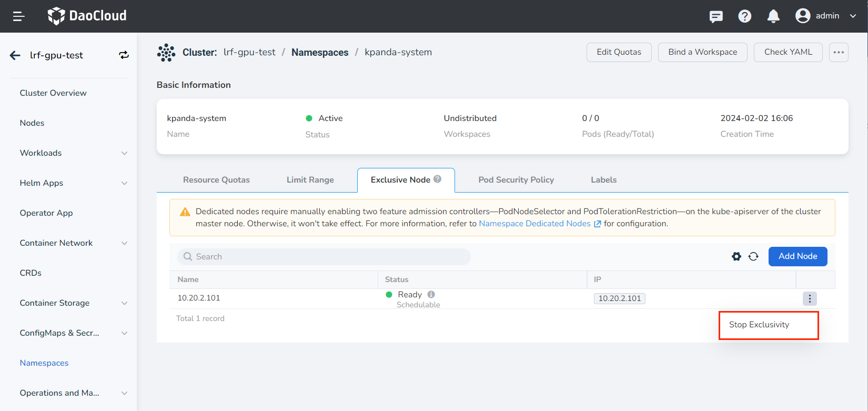Open the hamburger navigation menu

(x=19, y=16)
